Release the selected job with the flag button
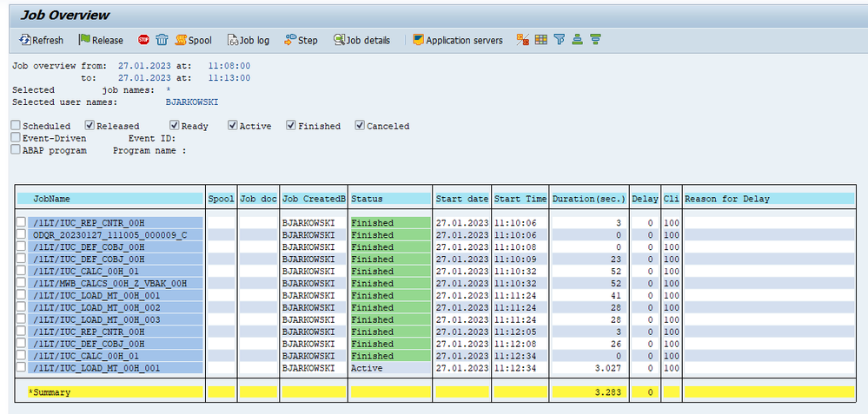 click(101, 40)
